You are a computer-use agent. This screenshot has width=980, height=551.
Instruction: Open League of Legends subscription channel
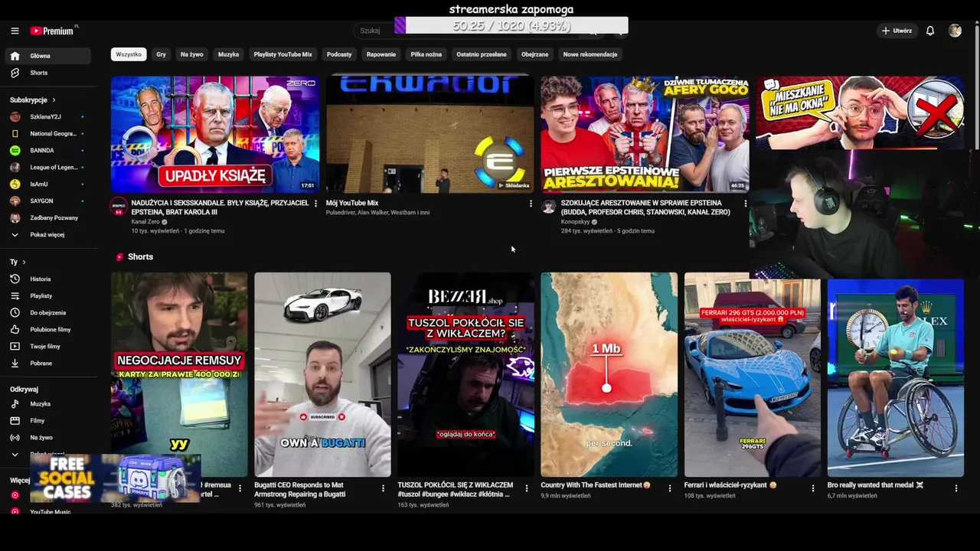click(x=47, y=168)
